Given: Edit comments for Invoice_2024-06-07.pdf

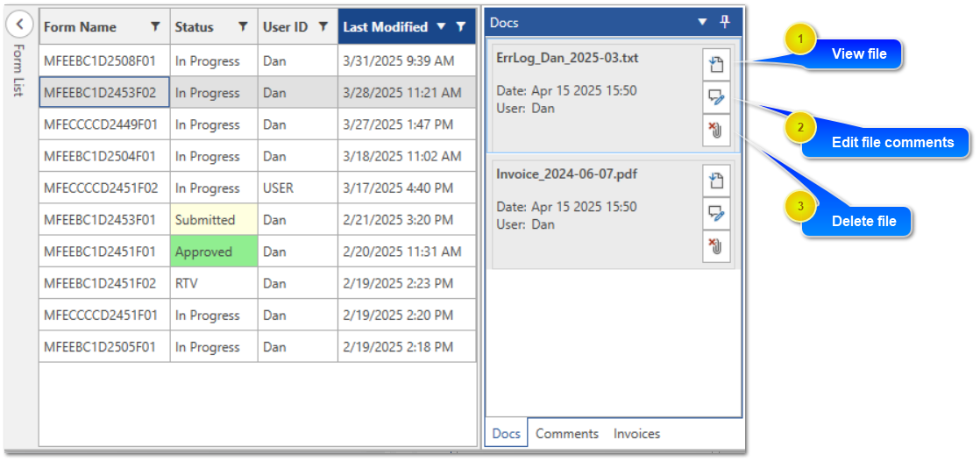Looking at the screenshot, I should pyautogui.click(x=716, y=214).
